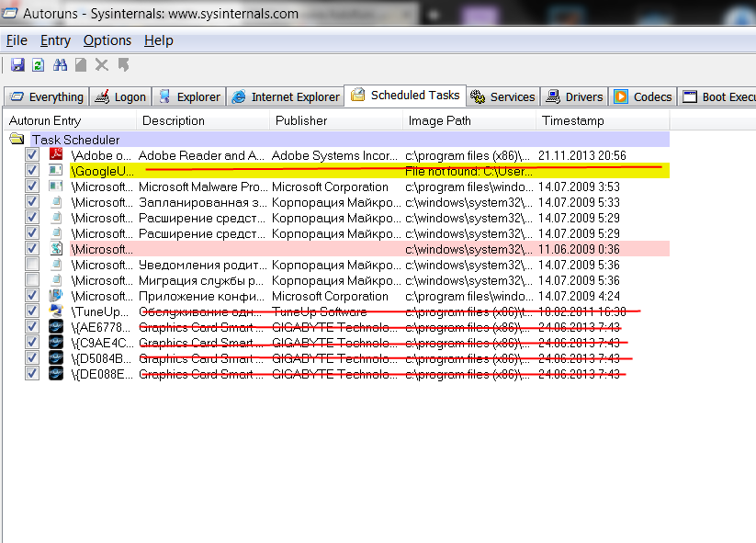Enable the Уведомления родит entry checkbox
Image resolution: width=756 pixels, height=543 pixels.
[32, 265]
